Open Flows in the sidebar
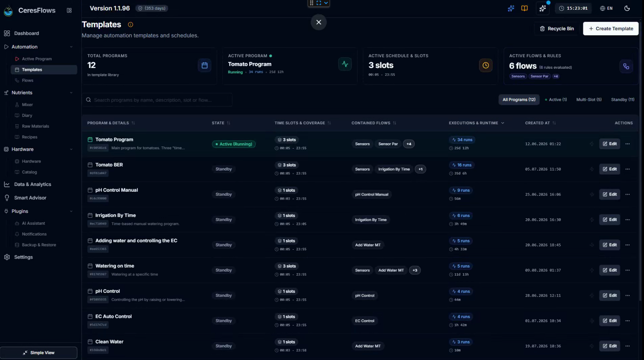Screen dimensions: 644x360 point(44,81)
